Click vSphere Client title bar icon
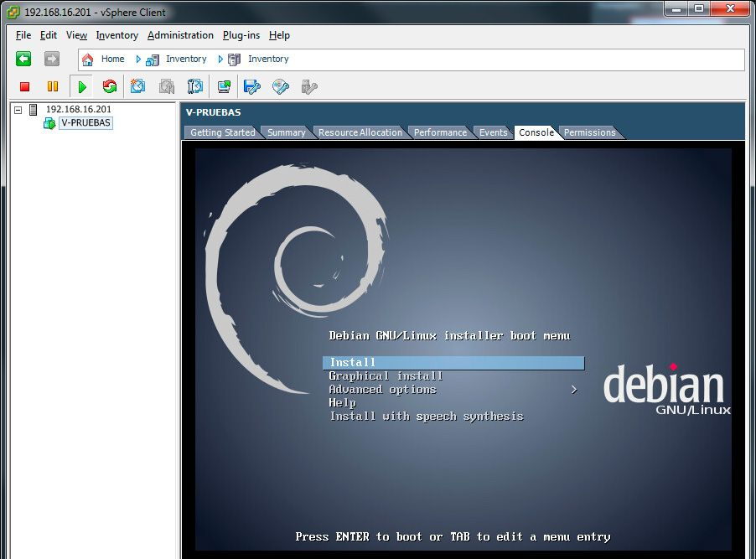 click(x=13, y=13)
